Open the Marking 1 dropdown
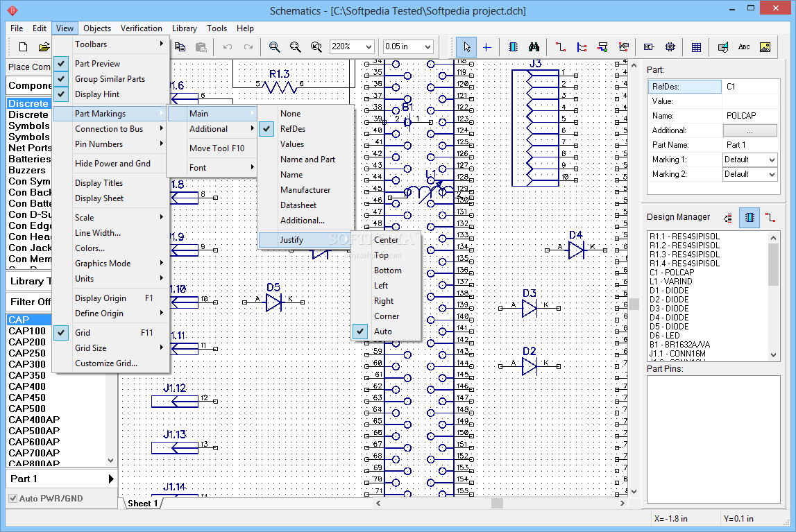 tap(772, 160)
